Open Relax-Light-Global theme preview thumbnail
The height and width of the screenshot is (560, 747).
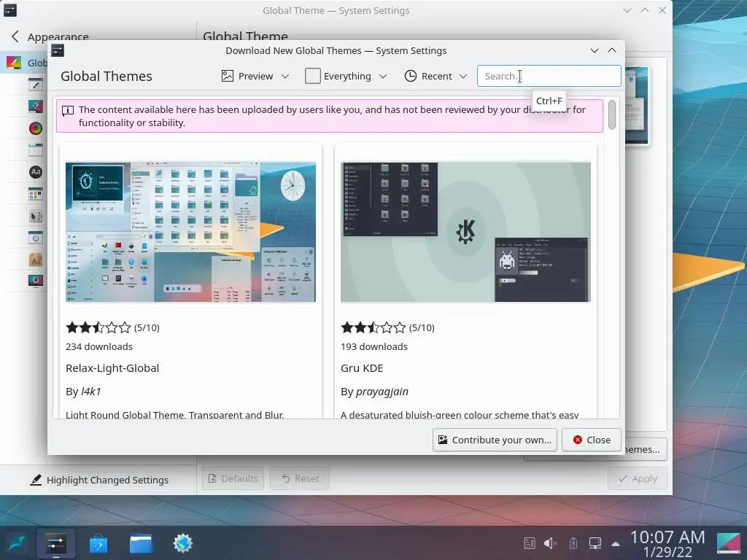[x=190, y=232]
